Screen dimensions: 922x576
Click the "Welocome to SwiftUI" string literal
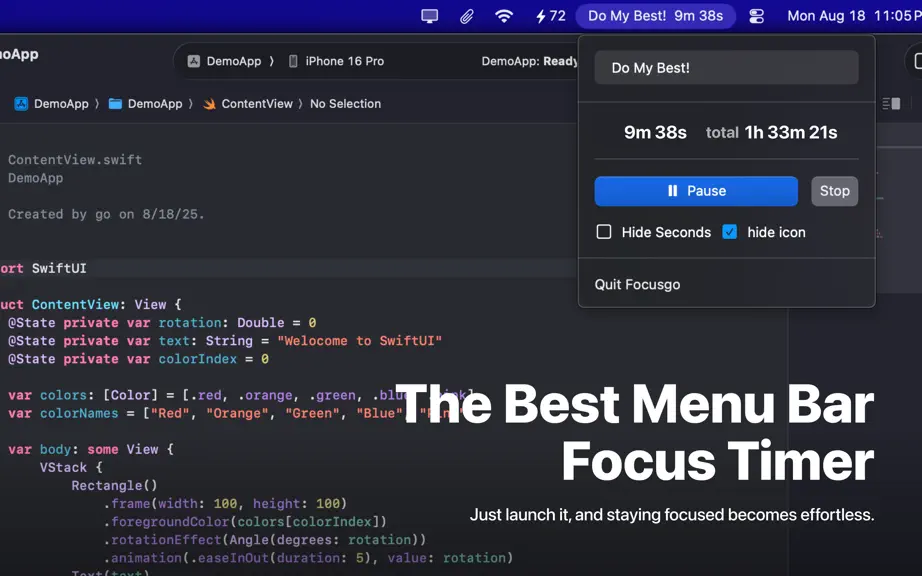click(x=359, y=341)
